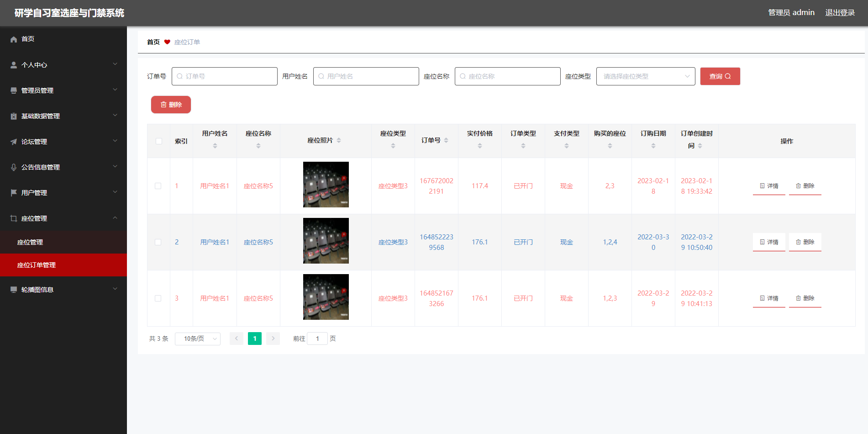The width and height of the screenshot is (868, 434).
Task: Focus the 座位名称 input field
Action: pyautogui.click(x=508, y=76)
